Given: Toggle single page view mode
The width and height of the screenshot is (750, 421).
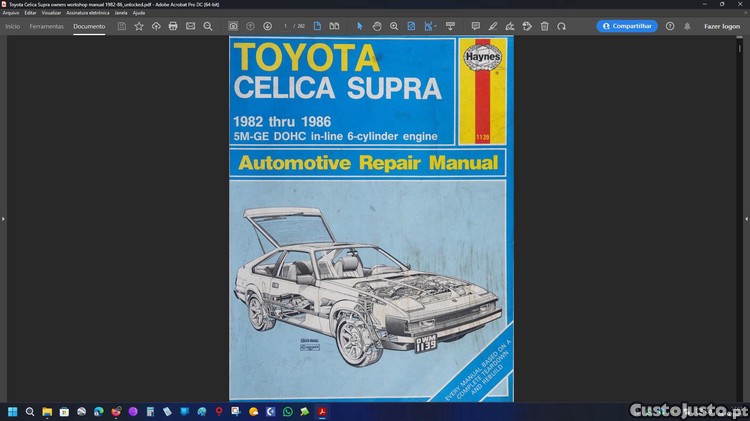Looking at the screenshot, I should 318,26.
